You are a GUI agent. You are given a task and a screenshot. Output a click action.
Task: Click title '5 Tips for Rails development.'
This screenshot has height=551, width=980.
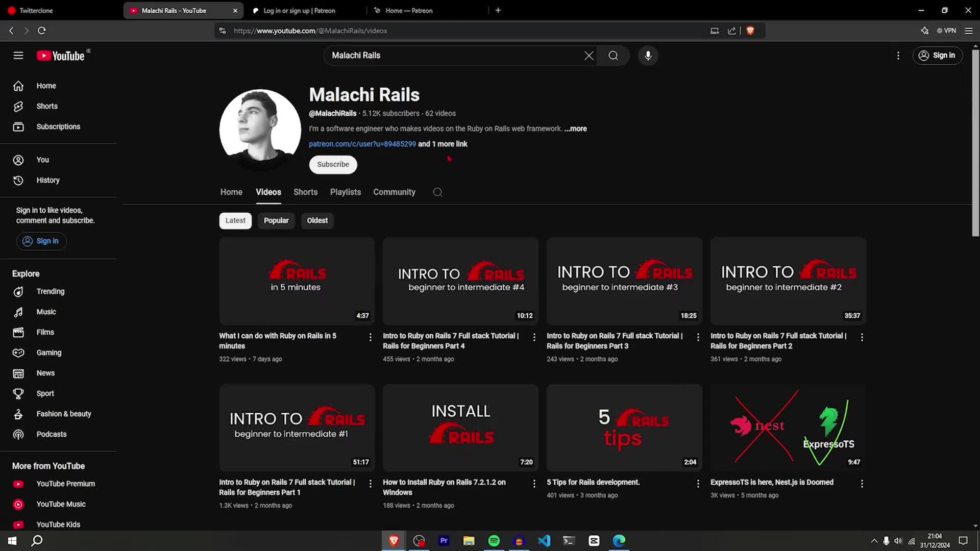click(593, 482)
